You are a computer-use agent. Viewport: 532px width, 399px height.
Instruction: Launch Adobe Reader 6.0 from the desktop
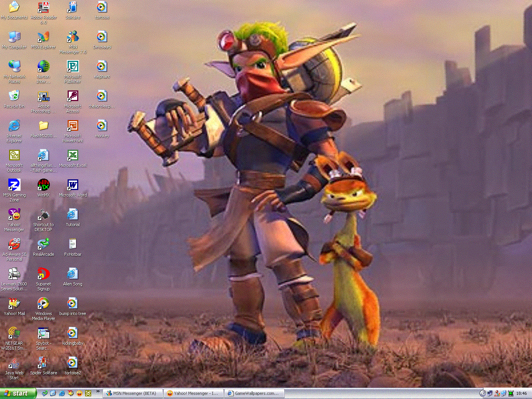[44, 13]
